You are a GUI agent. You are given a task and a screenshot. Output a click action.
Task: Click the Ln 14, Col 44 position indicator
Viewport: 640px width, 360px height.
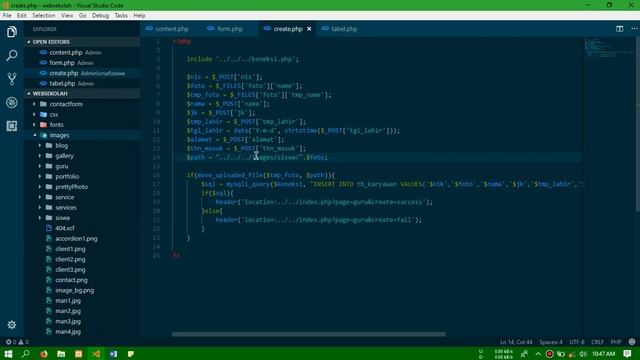tap(516, 342)
